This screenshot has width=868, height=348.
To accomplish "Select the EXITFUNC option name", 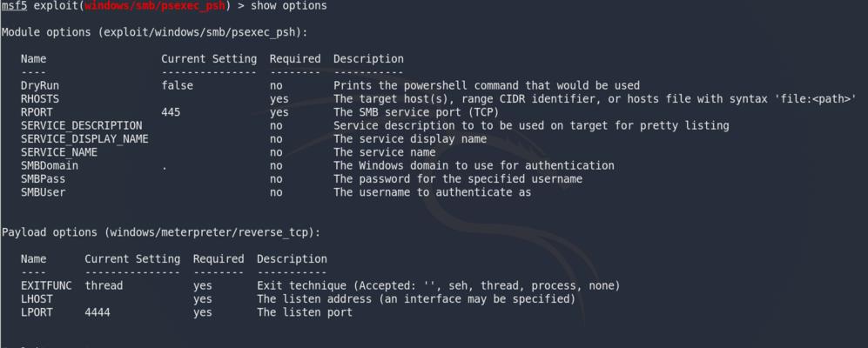I will [46, 286].
